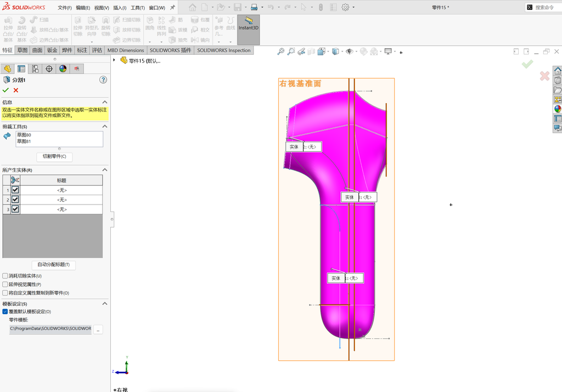The height and width of the screenshot is (392, 562).
Task: Click the confirm corner green checkmark in viewport
Action: pyautogui.click(x=527, y=64)
